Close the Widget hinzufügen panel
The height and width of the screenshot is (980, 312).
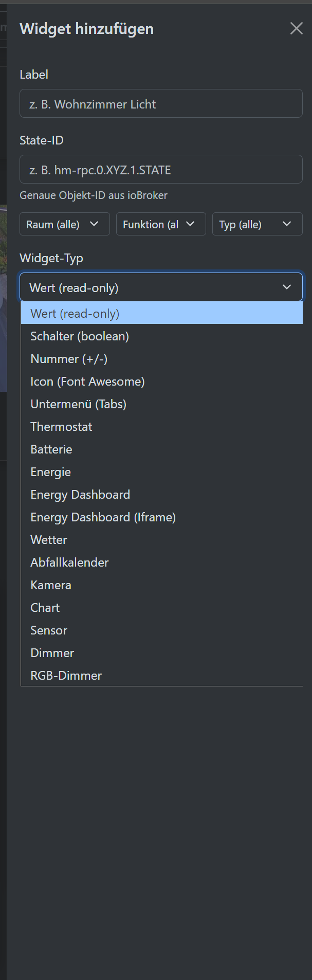(296, 28)
